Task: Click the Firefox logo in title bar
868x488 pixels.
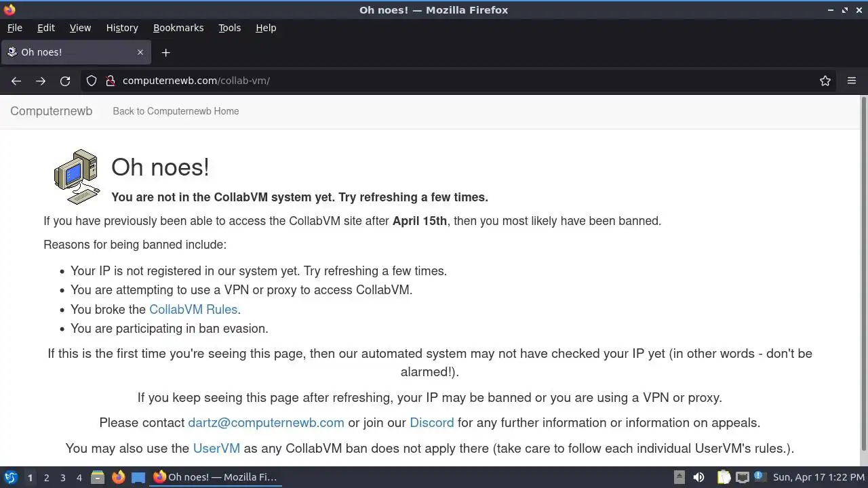Action: 9,9
